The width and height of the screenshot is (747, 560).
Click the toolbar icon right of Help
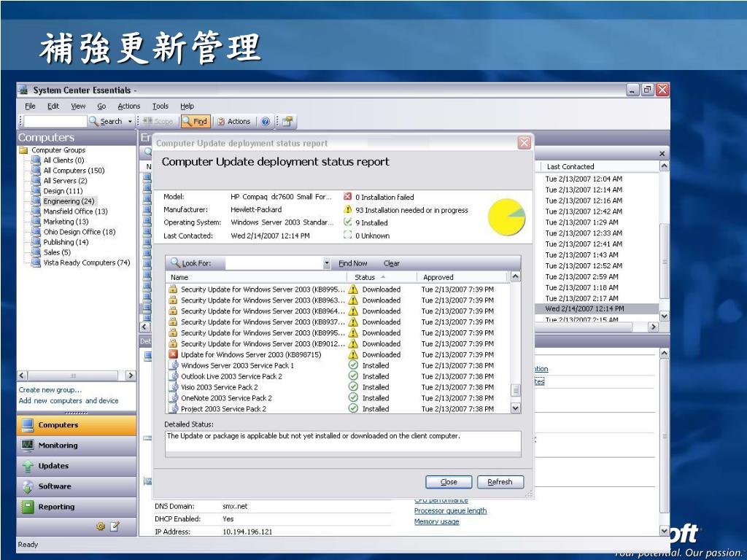click(x=287, y=122)
